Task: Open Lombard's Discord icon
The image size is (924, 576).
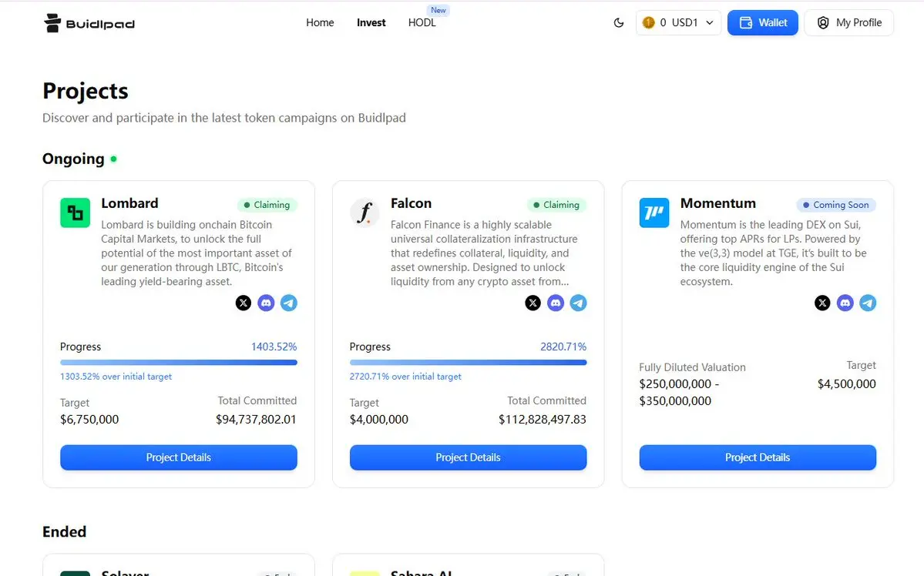Action: click(x=266, y=303)
